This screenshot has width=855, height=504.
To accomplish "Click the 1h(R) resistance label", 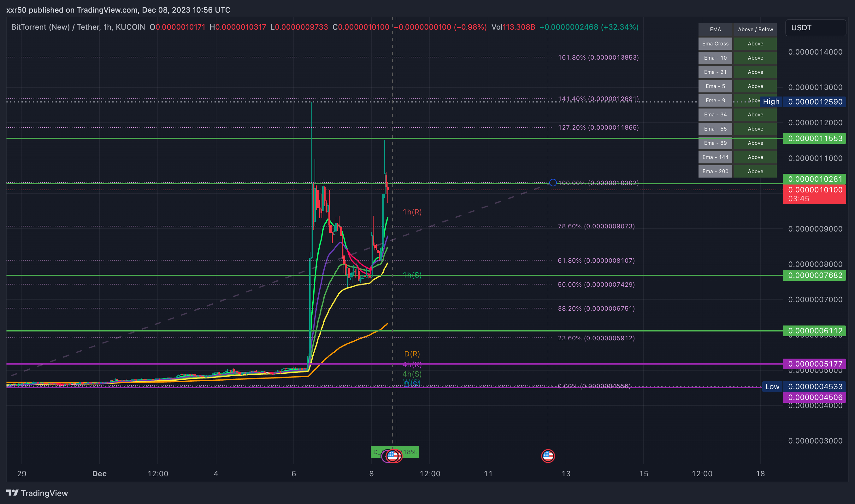I will [412, 212].
